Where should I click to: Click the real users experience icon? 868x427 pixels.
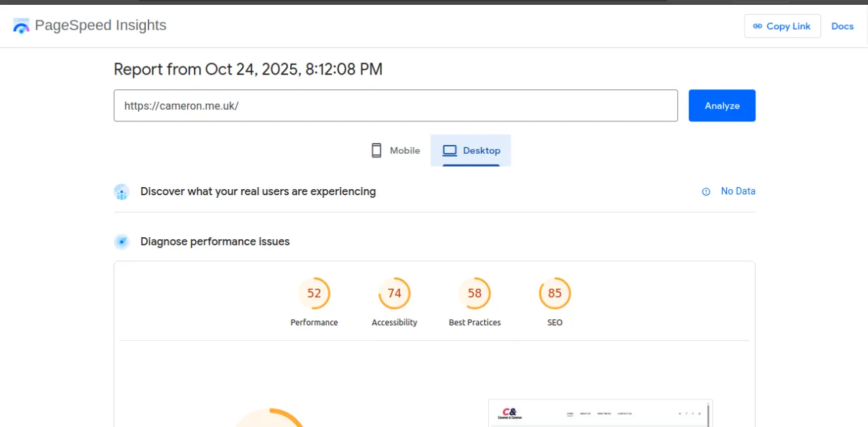pos(122,192)
